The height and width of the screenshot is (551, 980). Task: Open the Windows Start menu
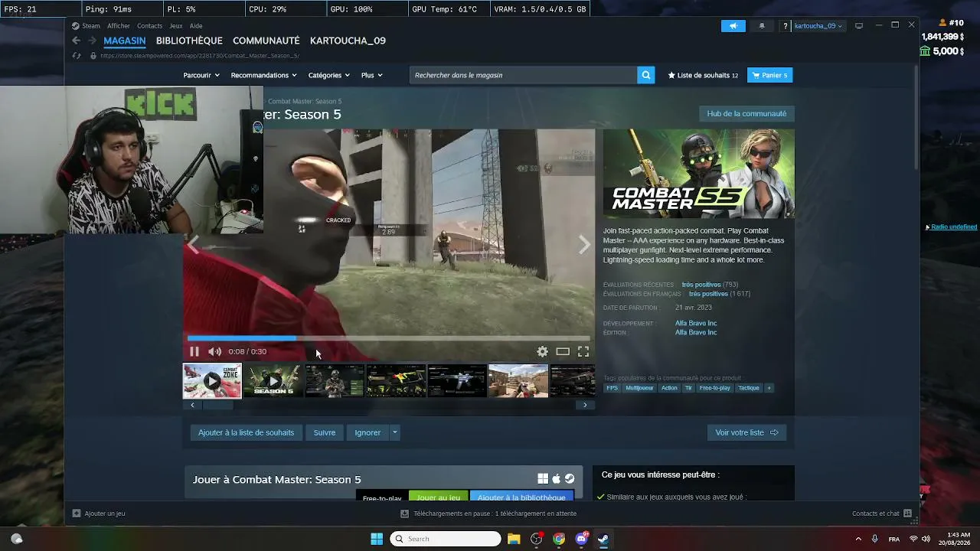(x=377, y=539)
